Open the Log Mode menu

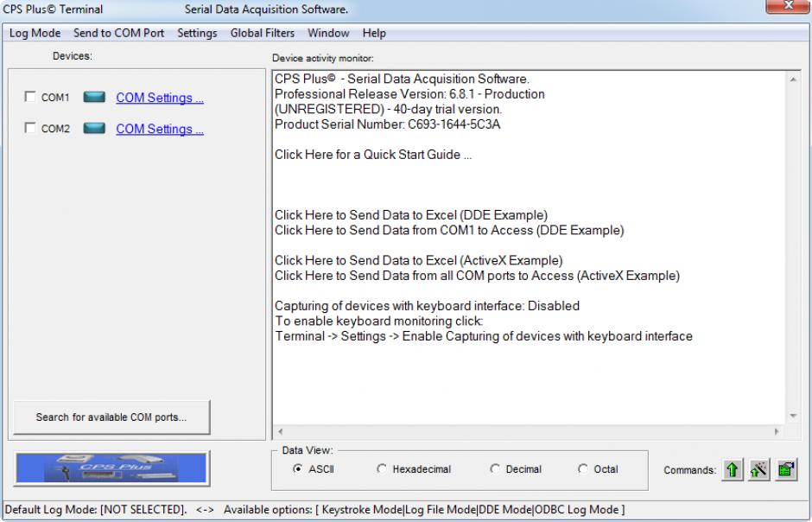click(35, 33)
